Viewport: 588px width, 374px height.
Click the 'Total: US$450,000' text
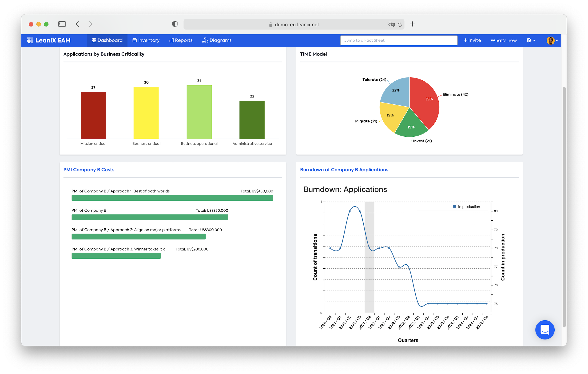click(x=257, y=191)
